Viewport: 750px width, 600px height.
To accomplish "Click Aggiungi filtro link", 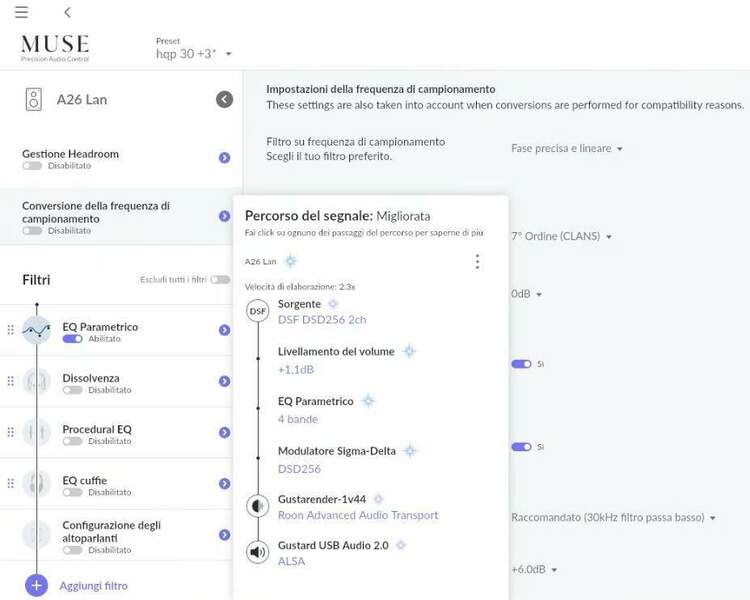I will [x=94, y=586].
